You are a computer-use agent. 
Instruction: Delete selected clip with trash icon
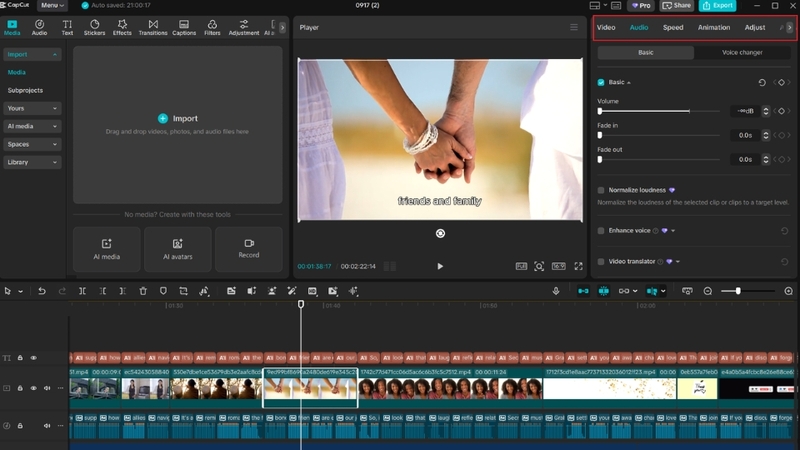(143, 291)
